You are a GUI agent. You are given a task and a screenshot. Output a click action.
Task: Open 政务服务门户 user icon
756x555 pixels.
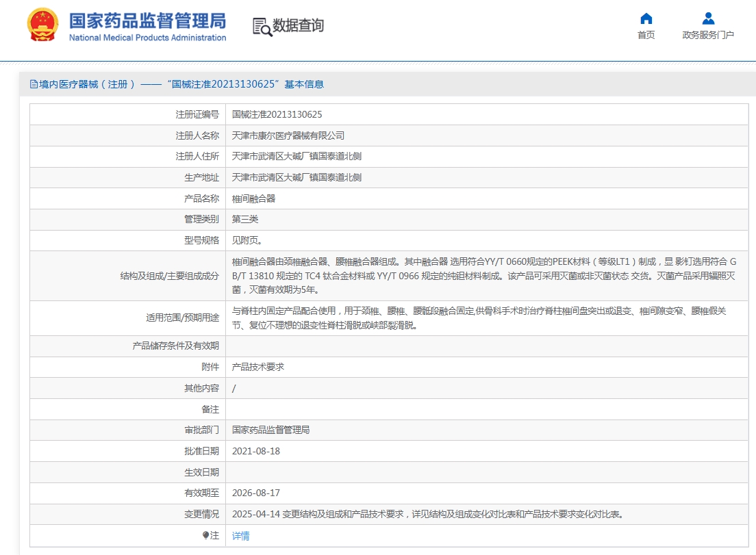tap(708, 18)
